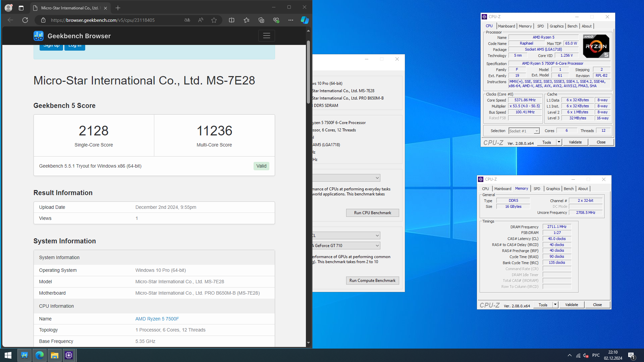Click the browser profile avatar icon

[8, 8]
